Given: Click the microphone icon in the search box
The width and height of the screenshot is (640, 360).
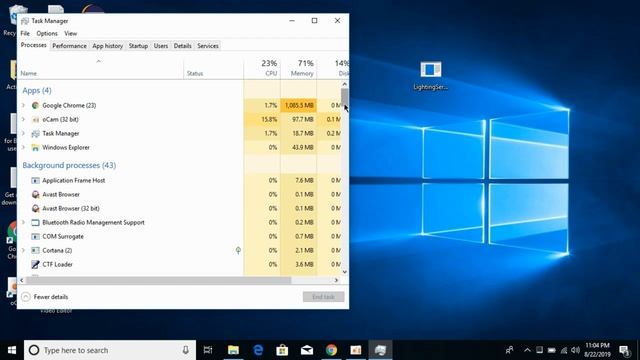Looking at the screenshot, I should tap(185, 350).
